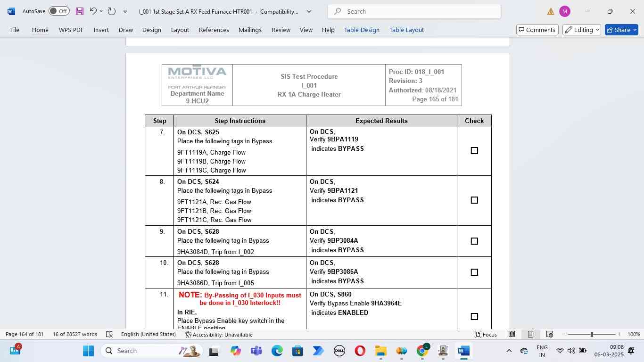This screenshot has width=644, height=362.
Task: Click the Save icon in title bar
Action: click(x=79, y=11)
